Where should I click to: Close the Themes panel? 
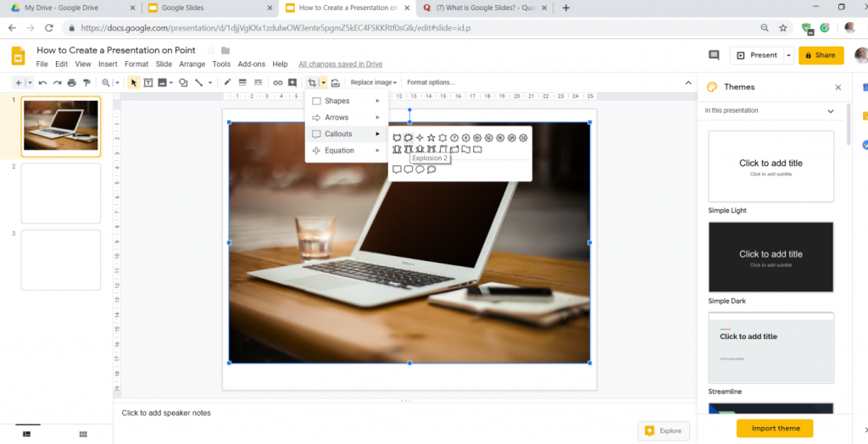point(838,87)
